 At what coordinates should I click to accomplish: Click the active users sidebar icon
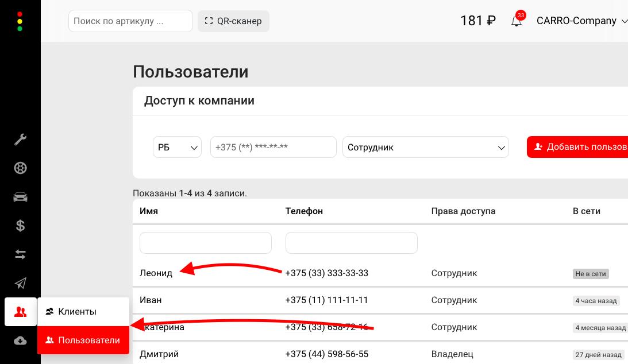pos(21,312)
